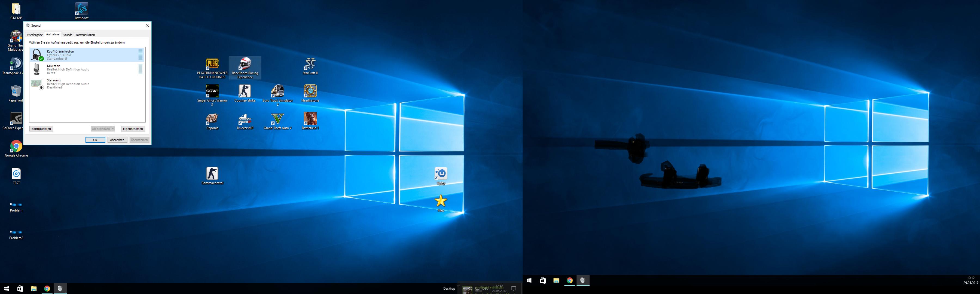This screenshot has height=294, width=980.
Task: Open the Kommunikation tab
Action: click(x=85, y=35)
